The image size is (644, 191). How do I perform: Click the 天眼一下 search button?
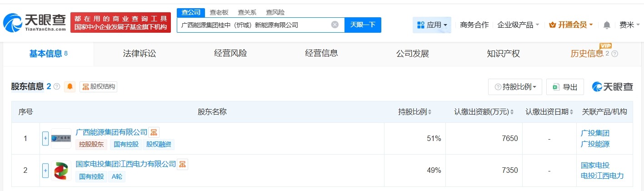pos(363,25)
